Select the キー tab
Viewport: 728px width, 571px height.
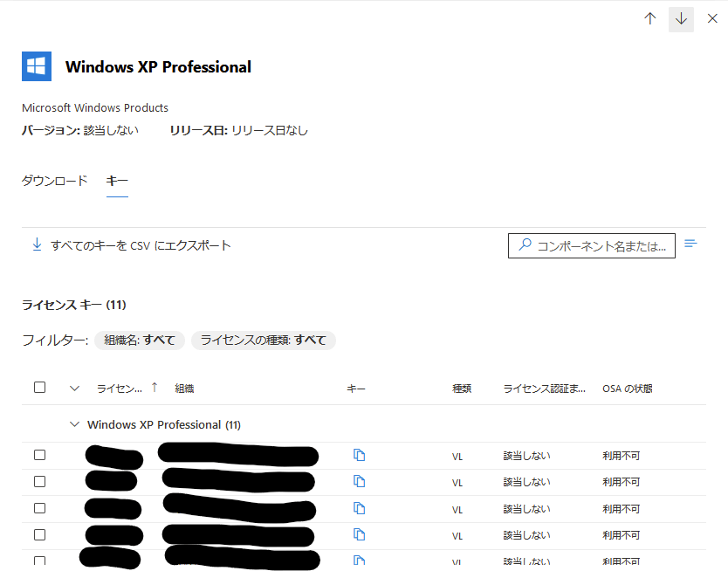tap(117, 181)
